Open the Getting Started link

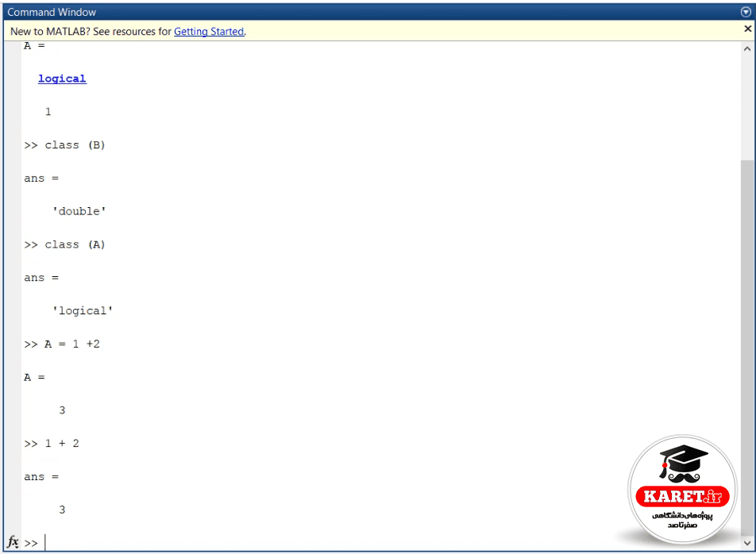[209, 31]
